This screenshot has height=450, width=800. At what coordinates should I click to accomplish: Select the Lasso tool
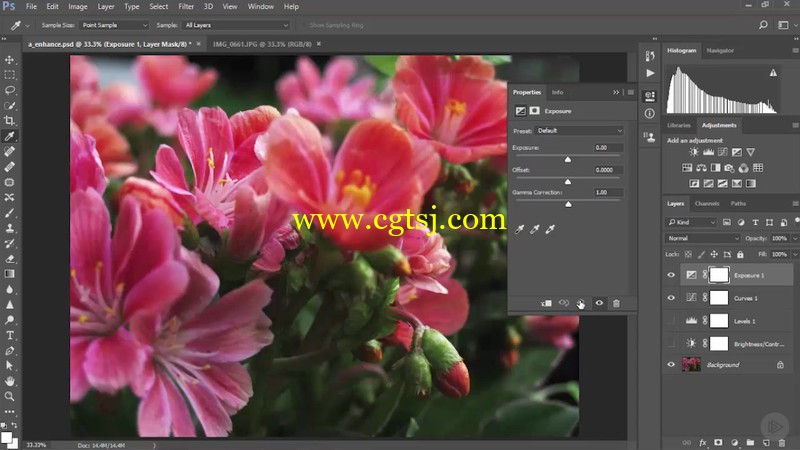pyautogui.click(x=9, y=90)
